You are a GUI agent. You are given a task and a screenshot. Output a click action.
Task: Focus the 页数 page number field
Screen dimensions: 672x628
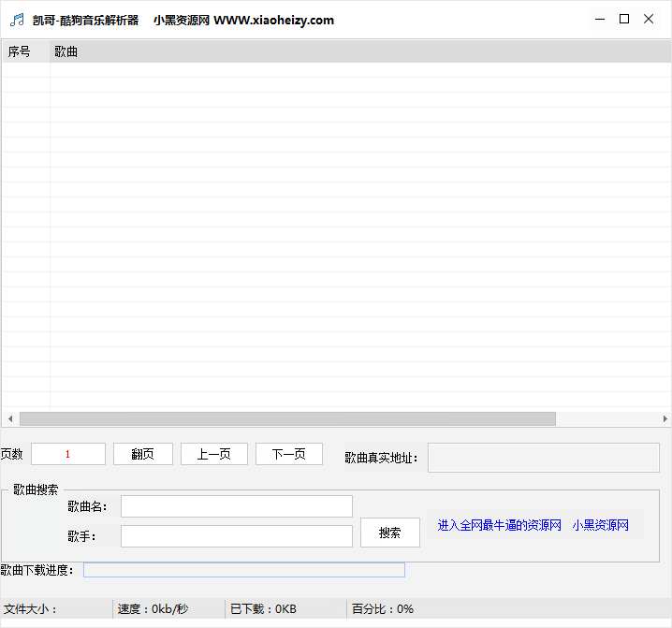click(x=68, y=454)
